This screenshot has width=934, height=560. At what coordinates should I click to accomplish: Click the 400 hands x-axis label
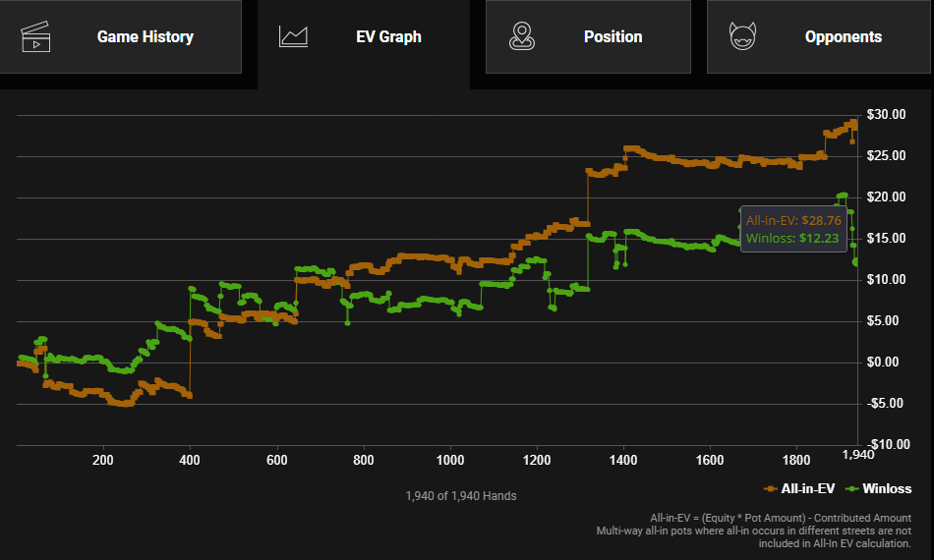(x=190, y=460)
